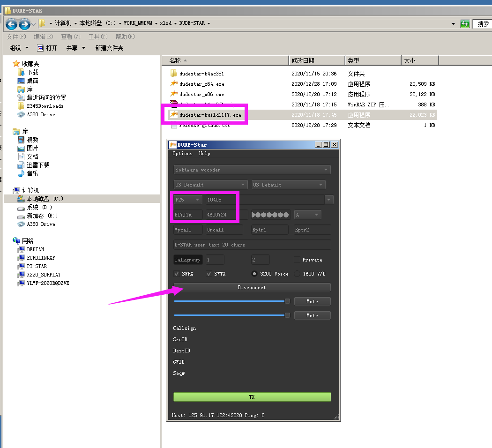This screenshot has height=448, width=492.
Task: Open the Options menu in DUDE-Star
Action: tap(182, 153)
